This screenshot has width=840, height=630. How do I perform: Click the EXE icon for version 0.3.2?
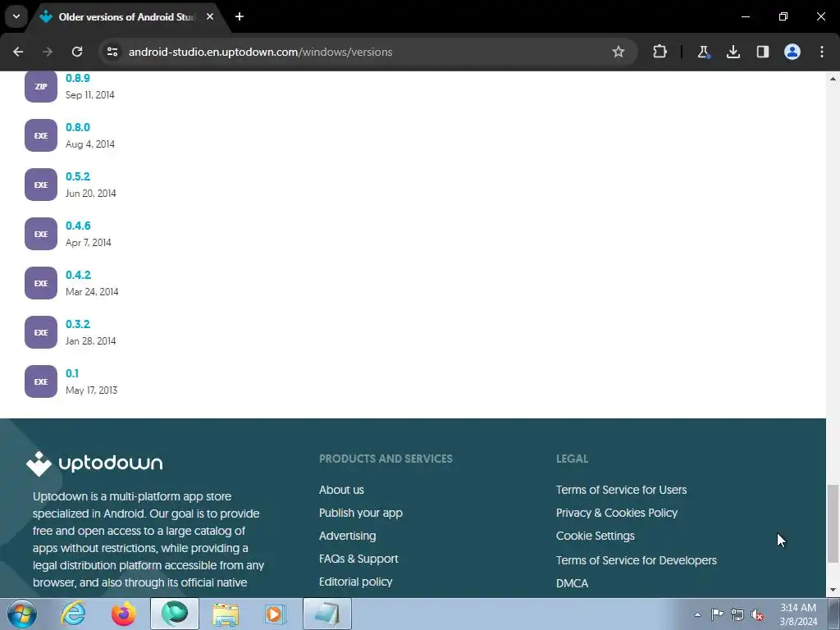[x=41, y=332]
